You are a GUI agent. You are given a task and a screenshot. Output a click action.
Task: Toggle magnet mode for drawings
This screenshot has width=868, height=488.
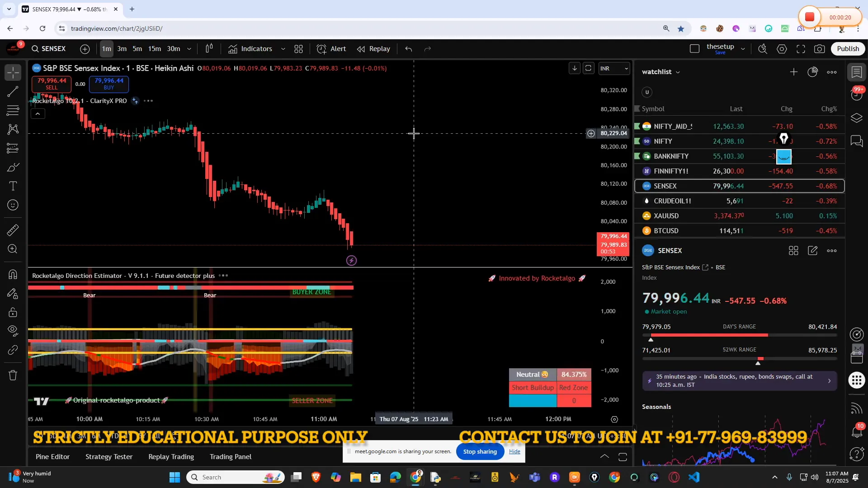(x=13, y=274)
